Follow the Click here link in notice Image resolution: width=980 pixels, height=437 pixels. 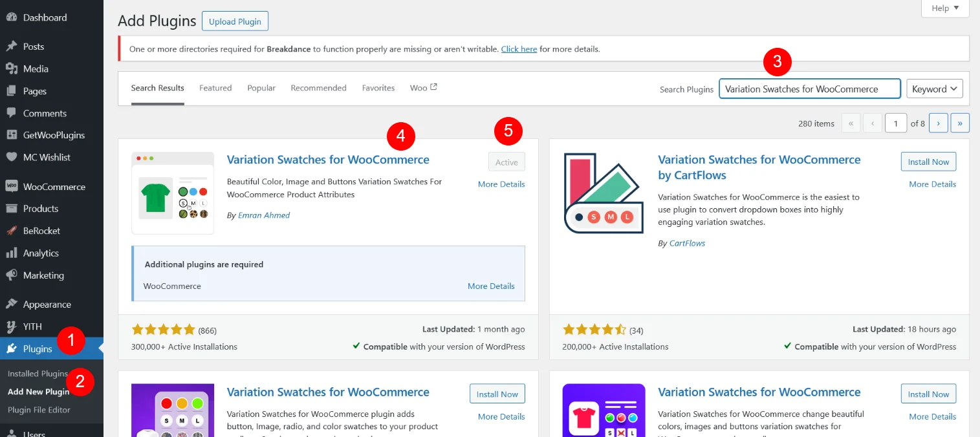(519, 48)
